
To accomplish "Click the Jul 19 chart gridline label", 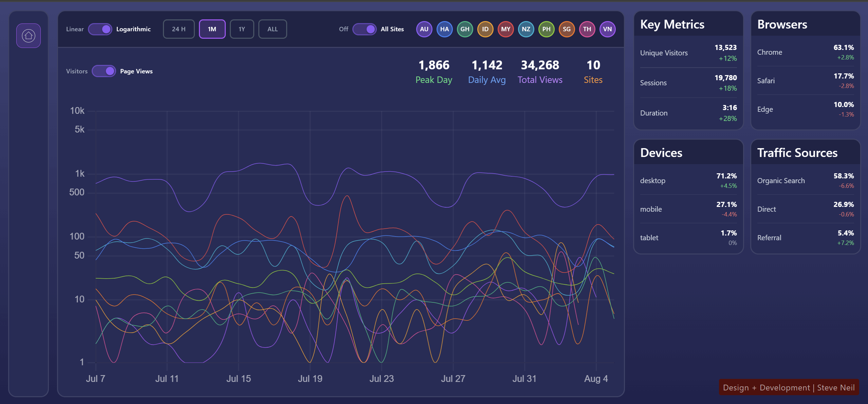I will (x=310, y=379).
